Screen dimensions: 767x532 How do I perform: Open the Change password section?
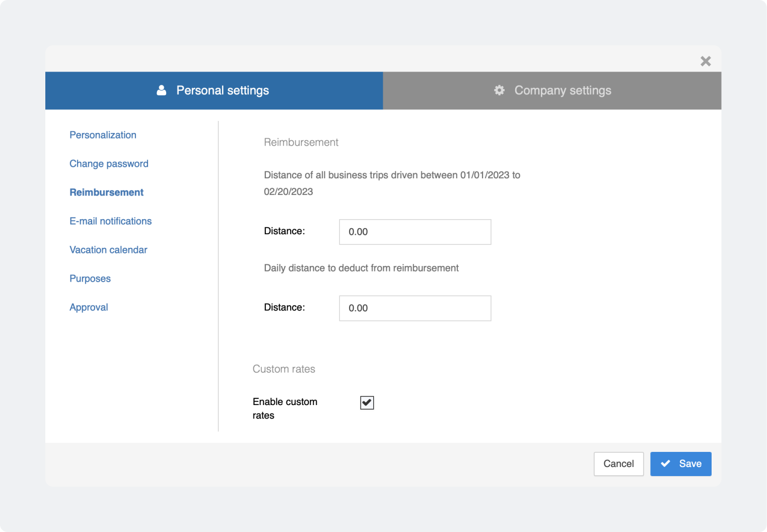tap(109, 164)
